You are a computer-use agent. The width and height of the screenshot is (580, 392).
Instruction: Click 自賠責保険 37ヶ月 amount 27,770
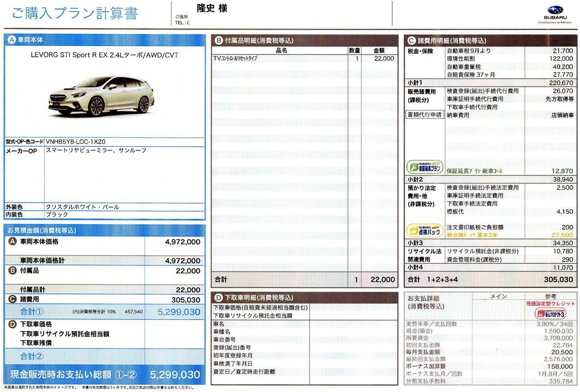click(563, 74)
